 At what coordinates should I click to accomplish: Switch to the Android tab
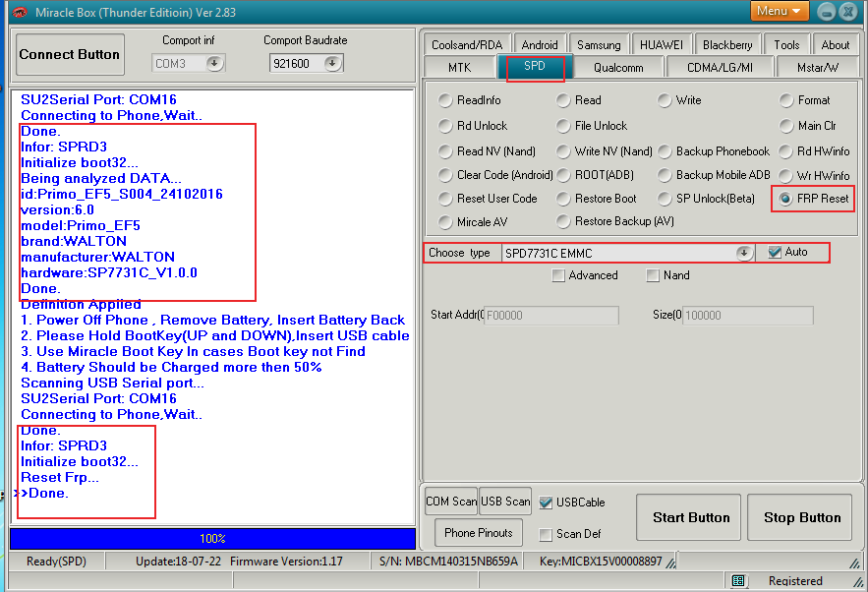click(x=540, y=45)
